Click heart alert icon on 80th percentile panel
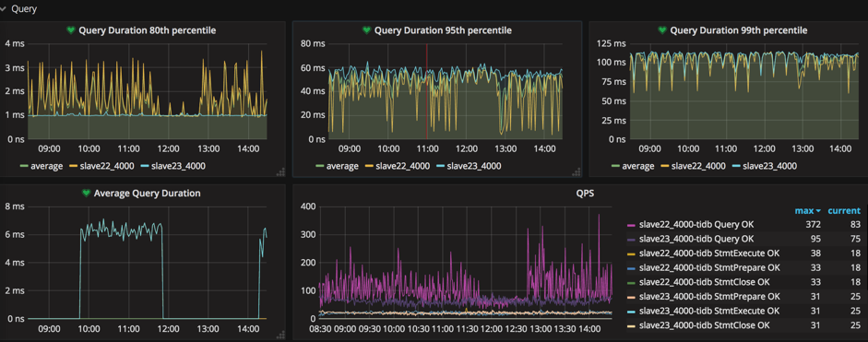This screenshot has height=342, width=868. click(71, 30)
